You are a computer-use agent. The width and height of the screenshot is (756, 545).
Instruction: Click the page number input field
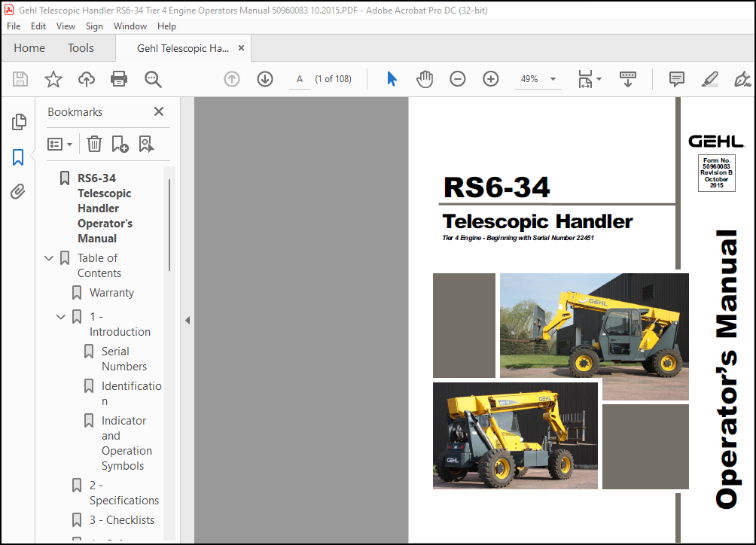(x=300, y=79)
